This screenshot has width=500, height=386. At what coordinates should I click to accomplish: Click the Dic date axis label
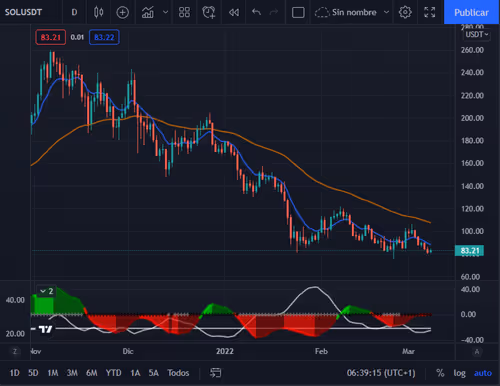[x=128, y=351]
